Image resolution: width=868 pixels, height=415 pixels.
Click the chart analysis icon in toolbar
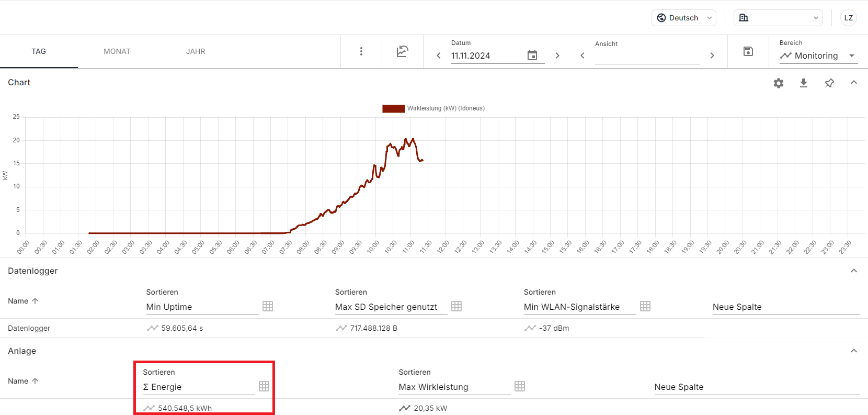point(402,51)
